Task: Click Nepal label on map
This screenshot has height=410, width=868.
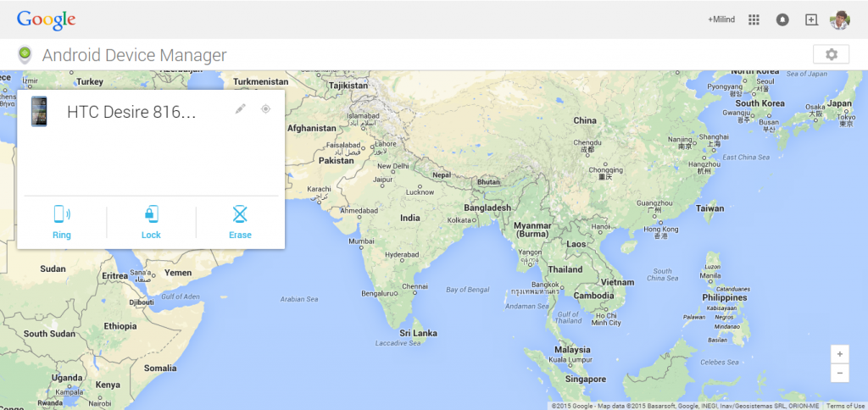Action: click(x=442, y=175)
